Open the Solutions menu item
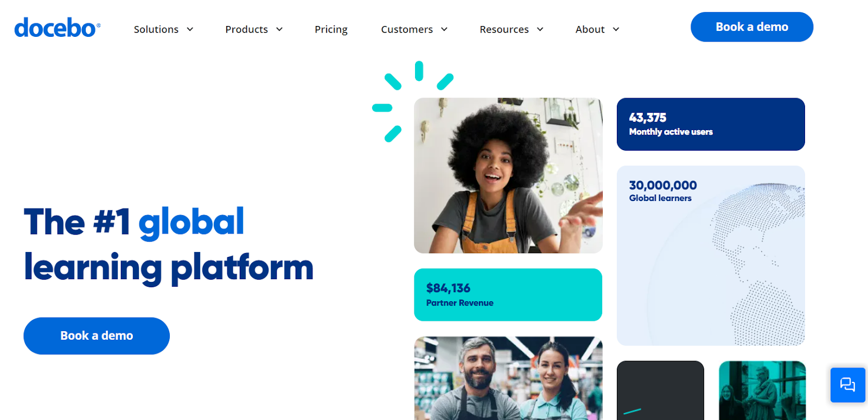Image resolution: width=868 pixels, height=420 pixels. point(156,29)
